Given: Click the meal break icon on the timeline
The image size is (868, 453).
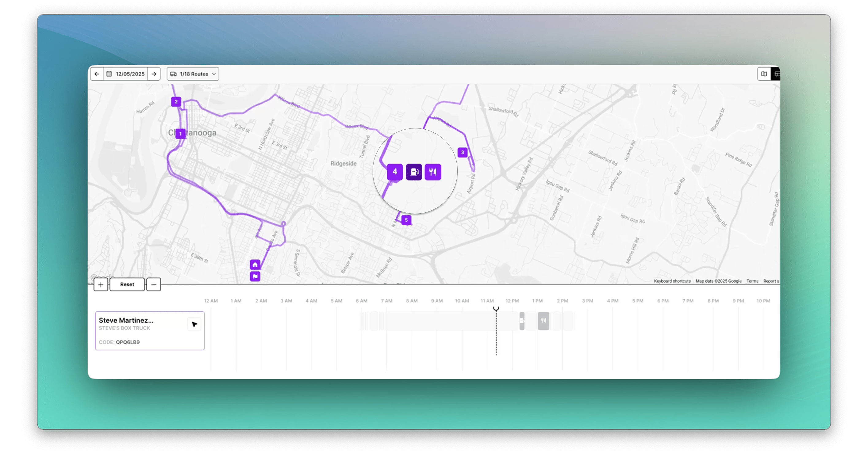Looking at the screenshot, I should pos(543,321).
